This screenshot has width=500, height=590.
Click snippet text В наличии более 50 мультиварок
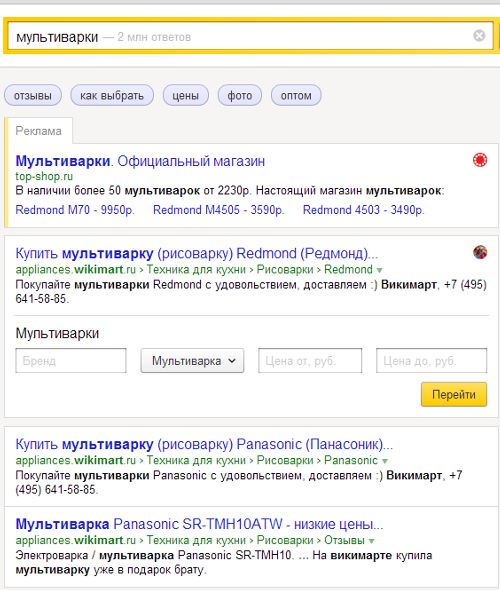[108, 191]
